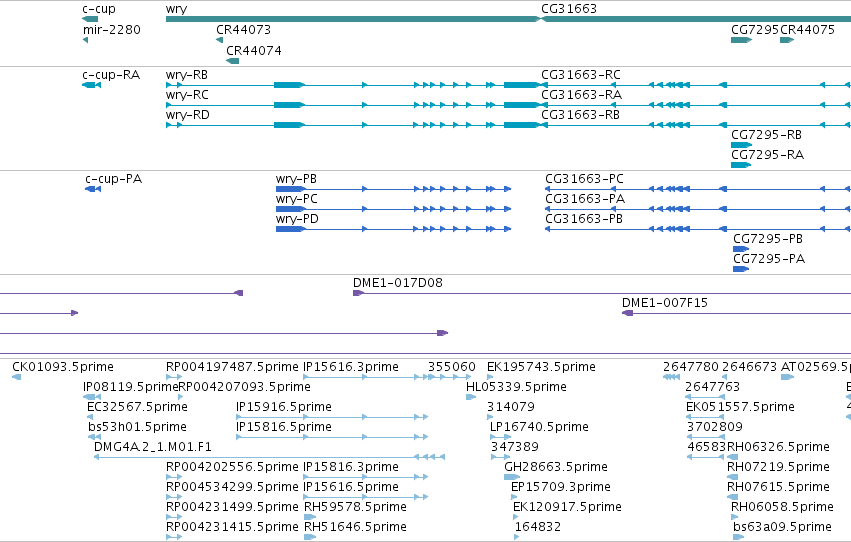Click the RH51646.5prime EST label

click(355, 527)
